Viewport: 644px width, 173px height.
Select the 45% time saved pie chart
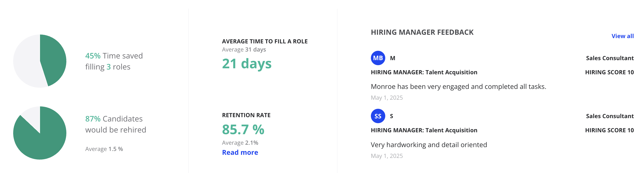coord(40,61)
